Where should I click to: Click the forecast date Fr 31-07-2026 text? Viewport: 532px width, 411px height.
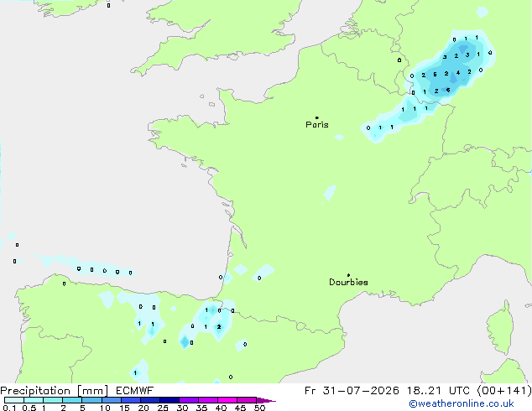pyautogui.click(x=352, y=391)
